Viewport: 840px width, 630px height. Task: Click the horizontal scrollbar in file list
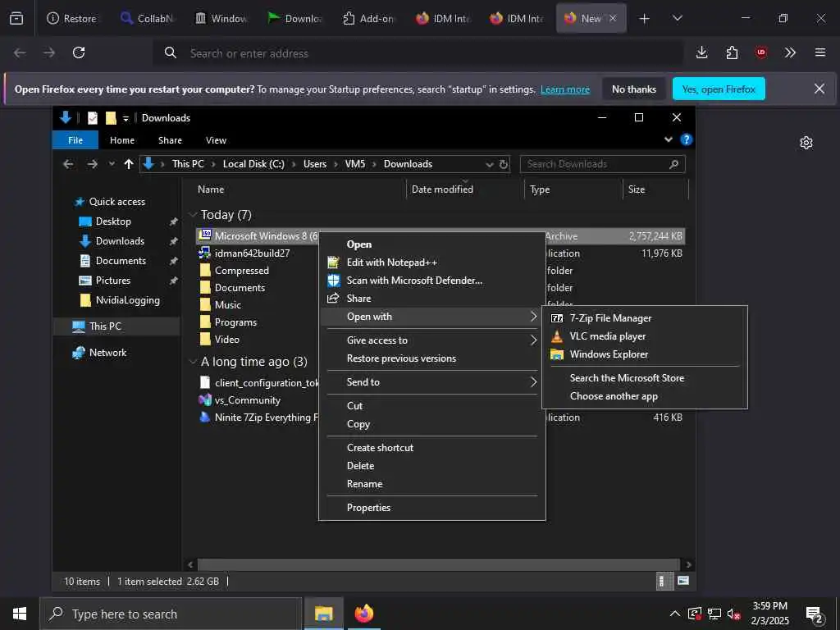point(438,564)
